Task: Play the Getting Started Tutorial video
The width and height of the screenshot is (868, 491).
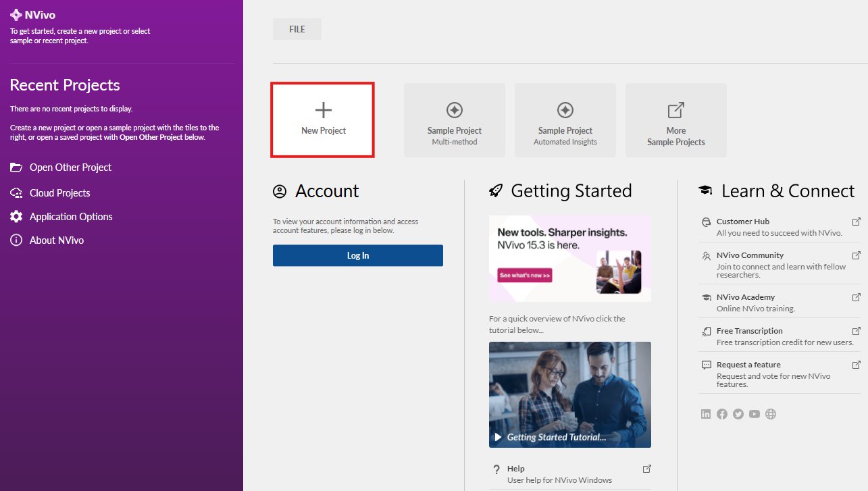Action: (x=570, y=394)
